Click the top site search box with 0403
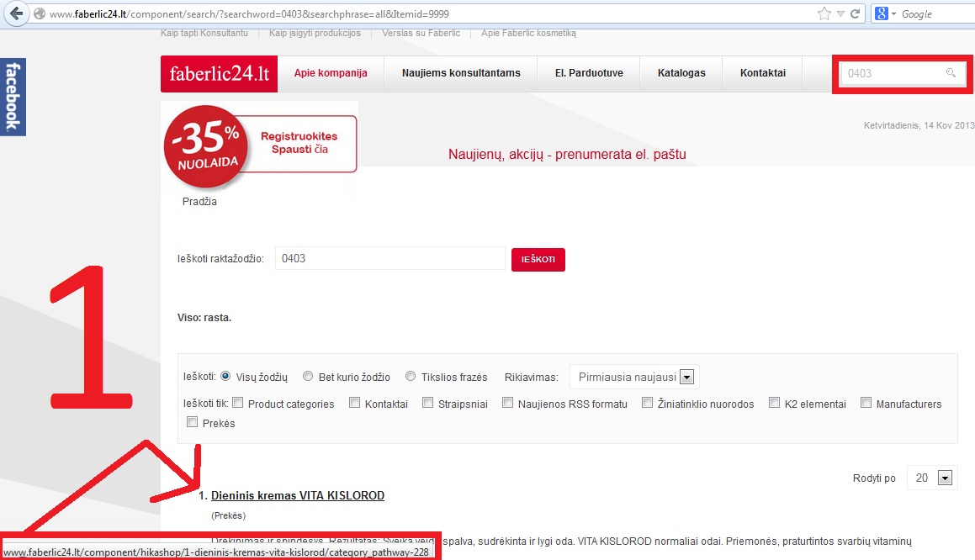The image size is (975, 560). pos(902,73)
